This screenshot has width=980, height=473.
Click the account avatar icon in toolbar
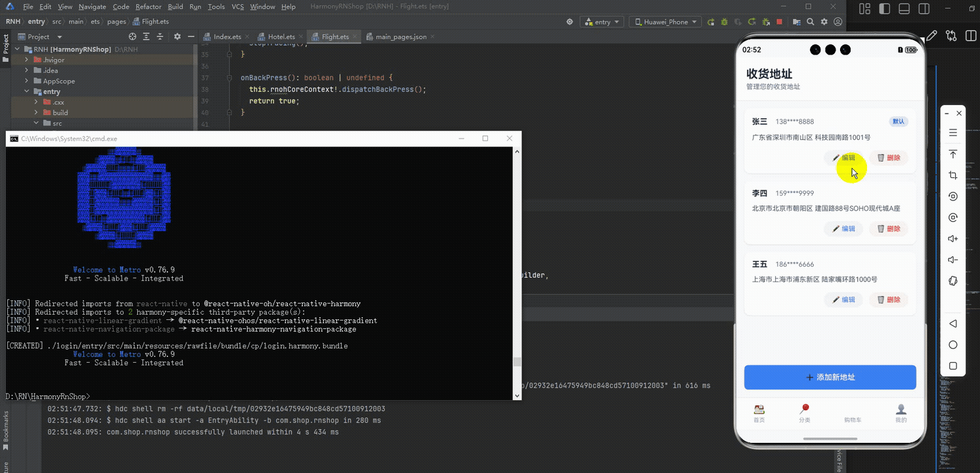click(838, 22)
